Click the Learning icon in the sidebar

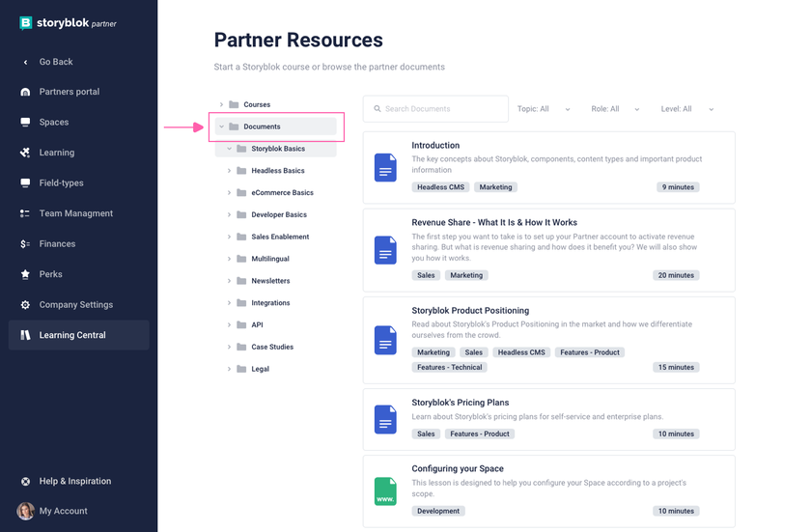[x=25, y=153]
